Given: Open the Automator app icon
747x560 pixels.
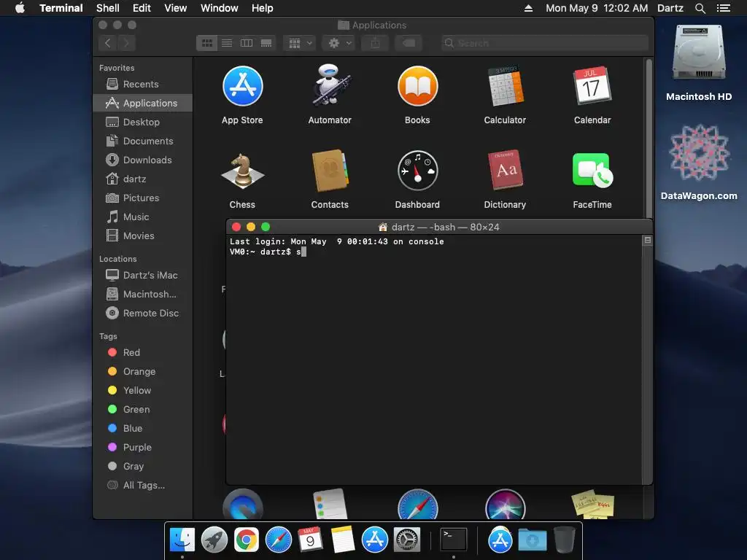Looking at the screenshot, I should pyautogui.click(x=330, y=86).
